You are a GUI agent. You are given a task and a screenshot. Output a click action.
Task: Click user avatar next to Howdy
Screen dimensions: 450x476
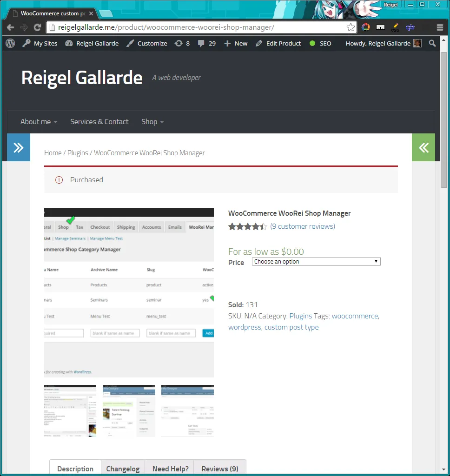[417, 43]
